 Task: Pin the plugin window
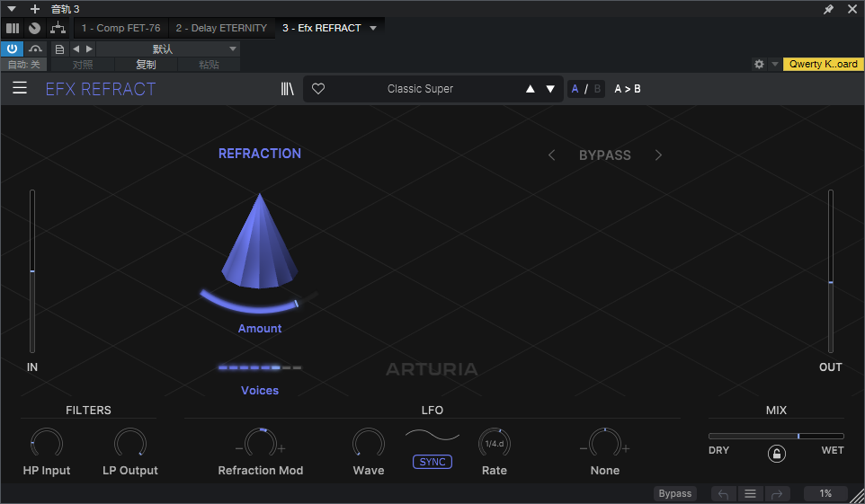tap(828, 9)
